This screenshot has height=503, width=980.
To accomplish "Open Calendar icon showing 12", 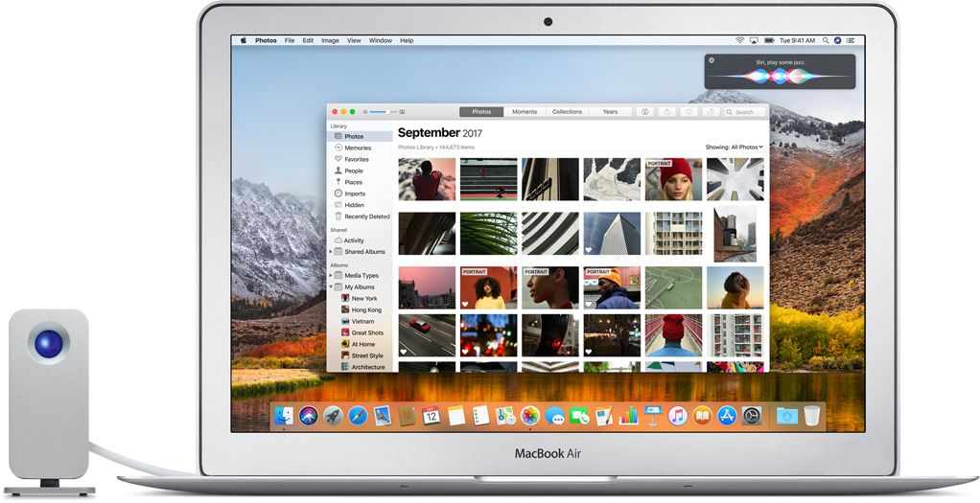I will tap(432, 415).
